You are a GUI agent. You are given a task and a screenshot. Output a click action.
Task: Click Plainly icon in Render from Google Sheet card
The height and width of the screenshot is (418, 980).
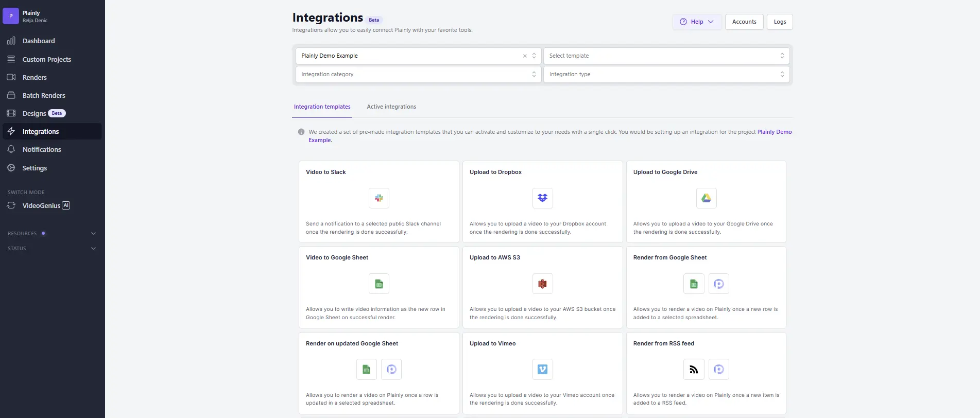pos(719,284)
